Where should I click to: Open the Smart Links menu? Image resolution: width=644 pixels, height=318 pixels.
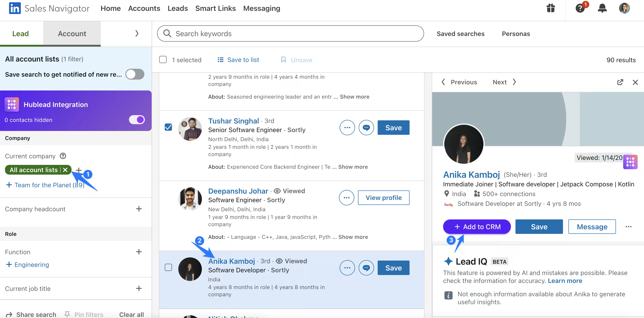pos(215,8)
